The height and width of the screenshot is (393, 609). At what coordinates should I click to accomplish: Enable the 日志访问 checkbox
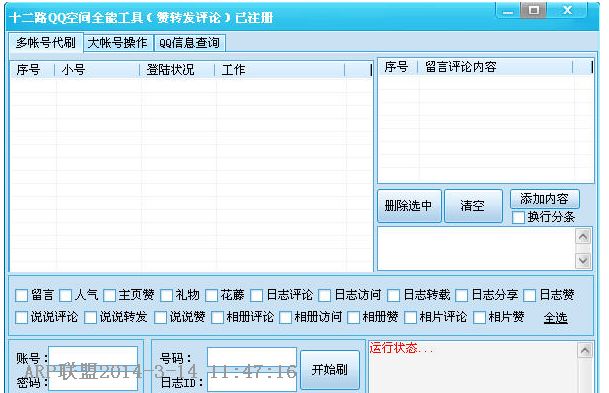(x=324, y=295)
